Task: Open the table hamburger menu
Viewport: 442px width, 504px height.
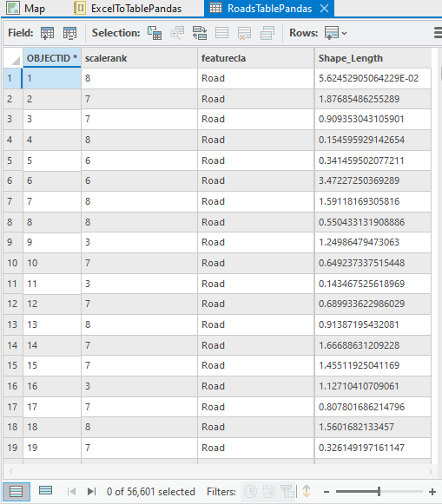Action: point(439,33)
